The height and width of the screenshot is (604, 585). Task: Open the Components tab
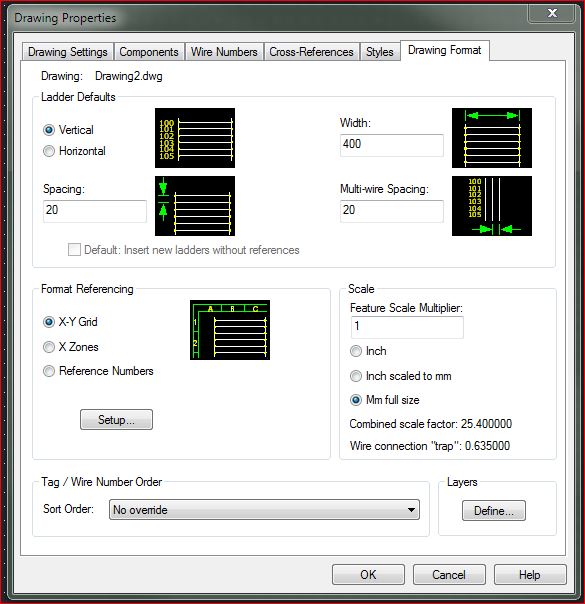point(149,52)
